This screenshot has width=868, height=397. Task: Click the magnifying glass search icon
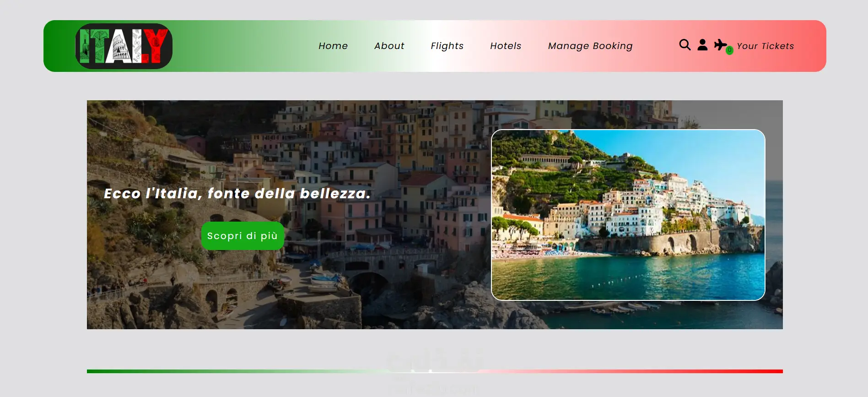685,45
